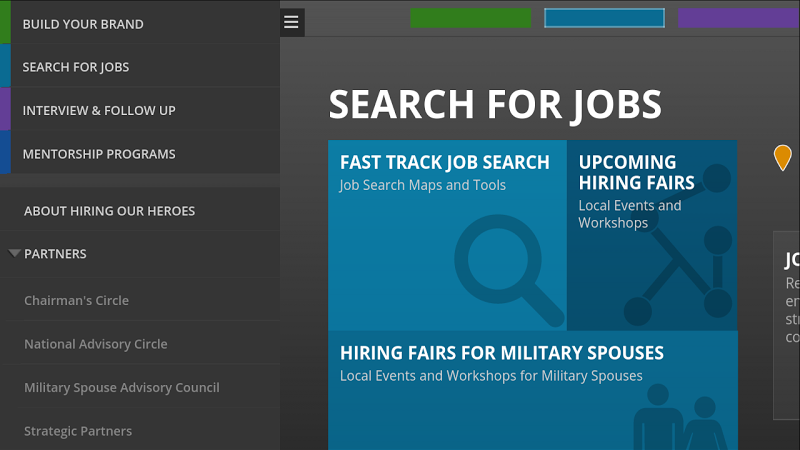Click the purple top navigation bar
Screen dimensions: 800x450
[x=739, y=18]
